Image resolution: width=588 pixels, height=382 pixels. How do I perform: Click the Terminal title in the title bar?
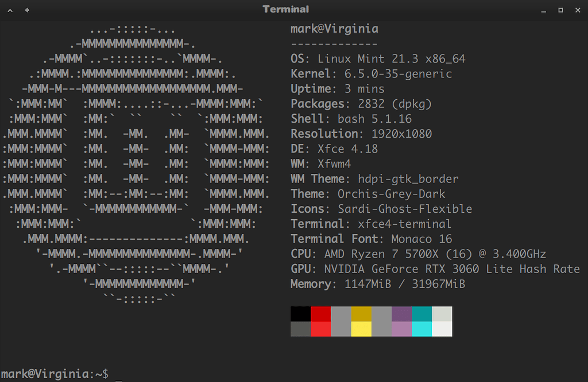click(x=285, y=9)
